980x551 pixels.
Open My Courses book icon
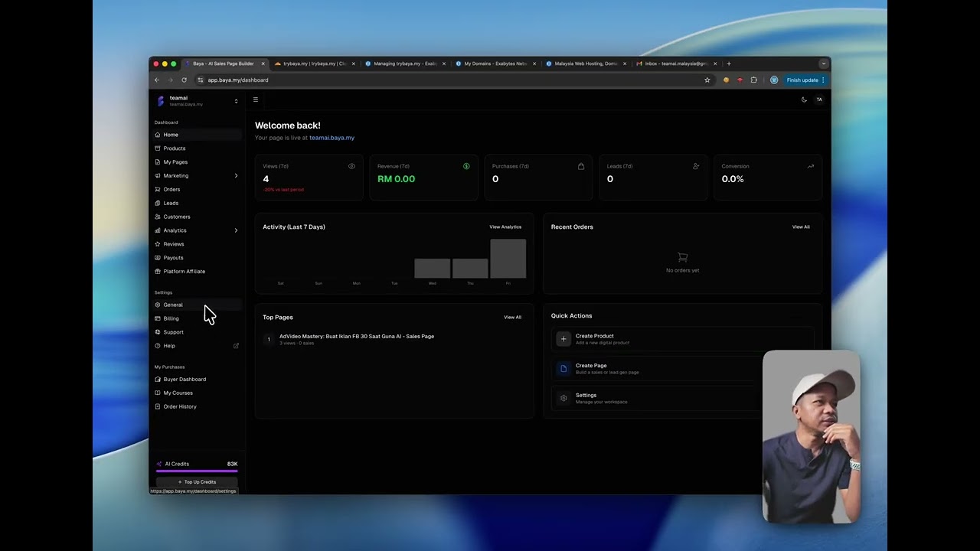pos(158,393)
